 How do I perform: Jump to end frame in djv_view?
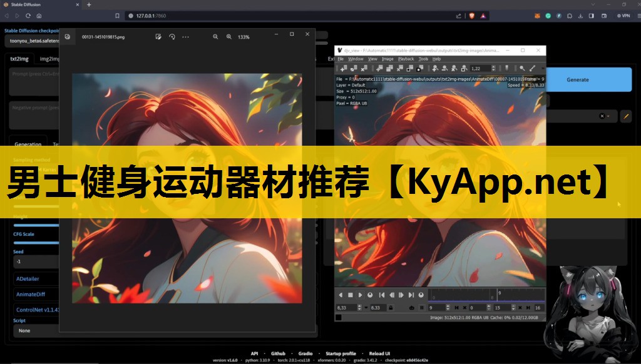point(411,295)
